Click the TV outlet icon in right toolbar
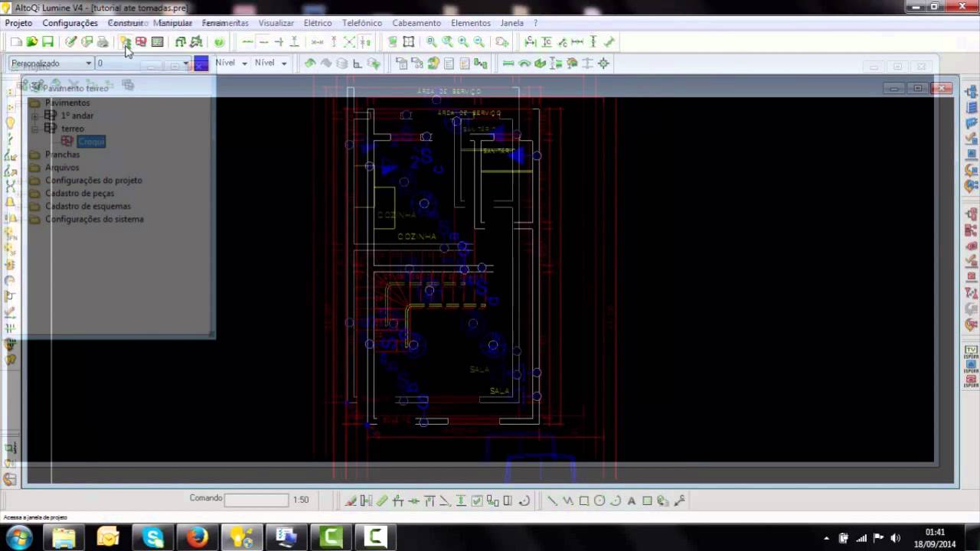Screen dimensions: 980x551 (972, 353)
